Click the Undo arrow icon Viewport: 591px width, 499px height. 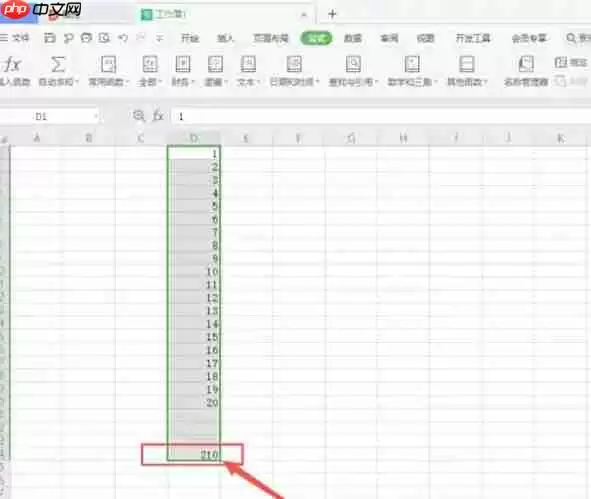(123, 38)
